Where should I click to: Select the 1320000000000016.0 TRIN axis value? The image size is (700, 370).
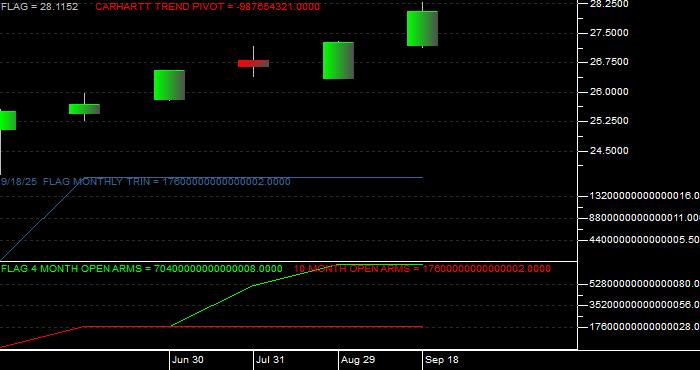[x=645, y=195]
